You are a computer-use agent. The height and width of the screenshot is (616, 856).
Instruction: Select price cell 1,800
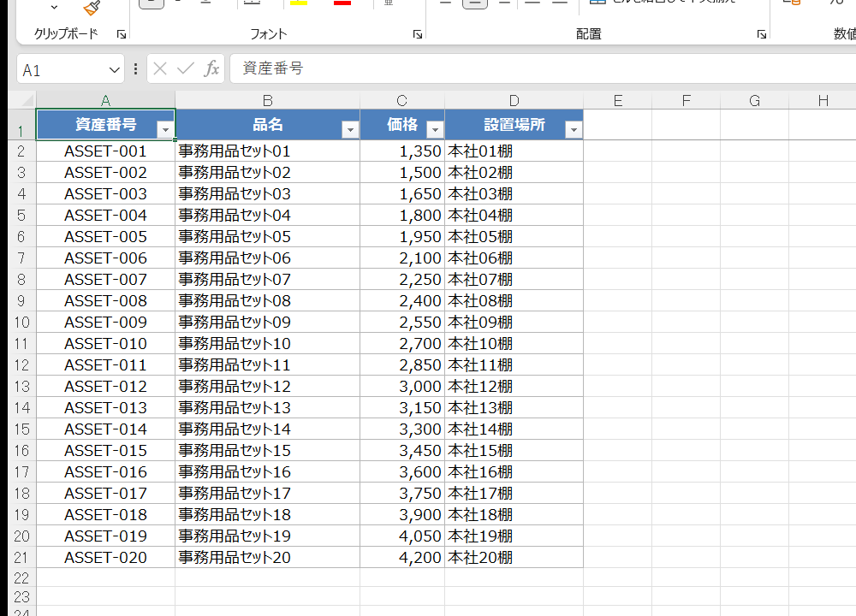coord(402,216)
